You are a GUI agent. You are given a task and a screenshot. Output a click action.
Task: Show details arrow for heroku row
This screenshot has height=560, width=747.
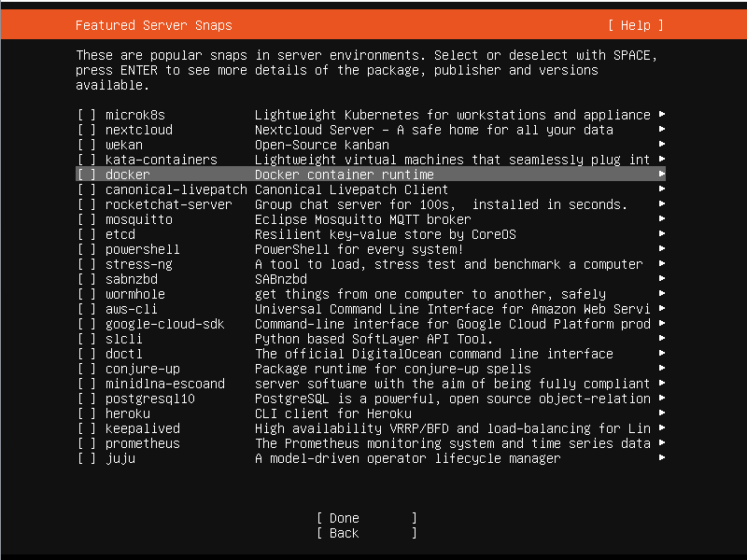(662, 413)
